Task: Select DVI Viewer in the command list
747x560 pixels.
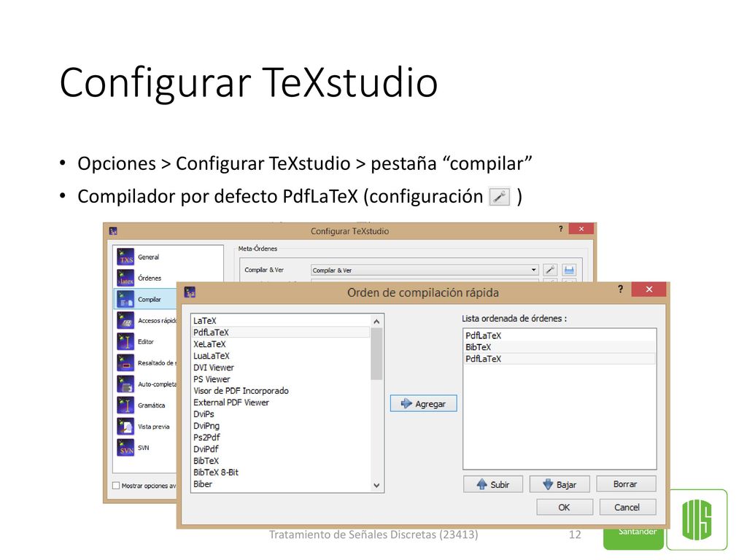Action: point(281,367)
